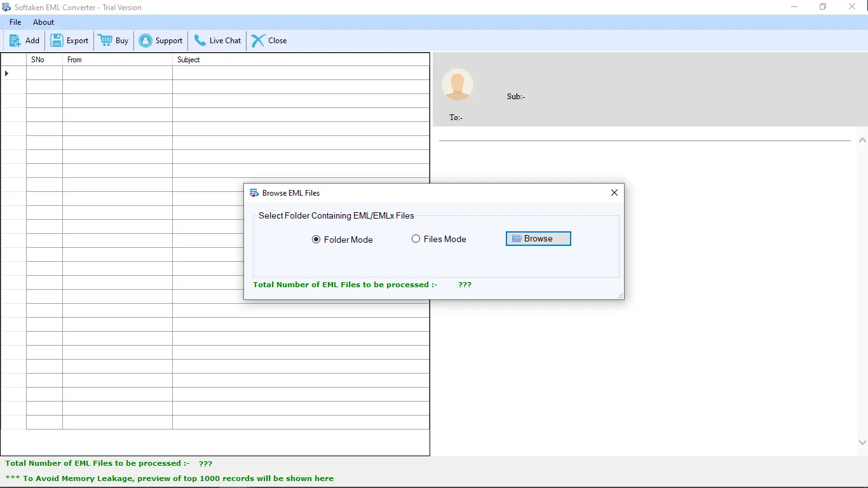Click the Browse EML Files dialog title icon
Screen dimensions: 868x488
click(254, 193)
